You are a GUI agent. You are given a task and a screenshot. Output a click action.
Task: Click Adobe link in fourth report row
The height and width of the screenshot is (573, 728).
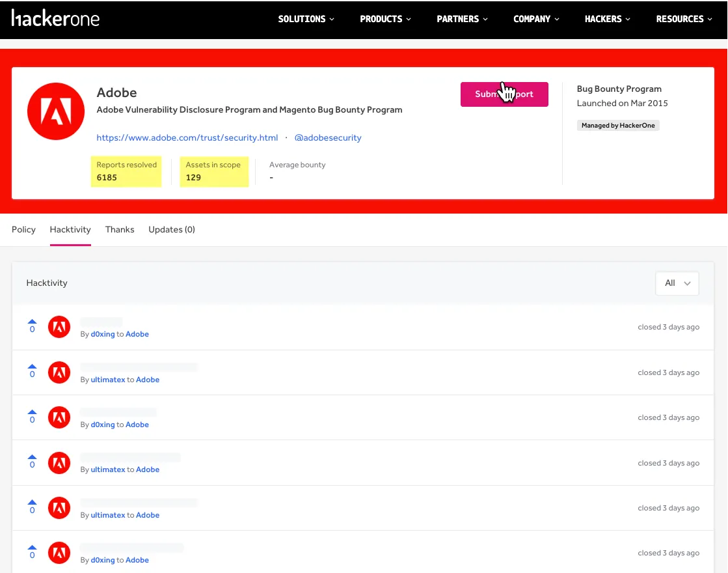point(148,470)
